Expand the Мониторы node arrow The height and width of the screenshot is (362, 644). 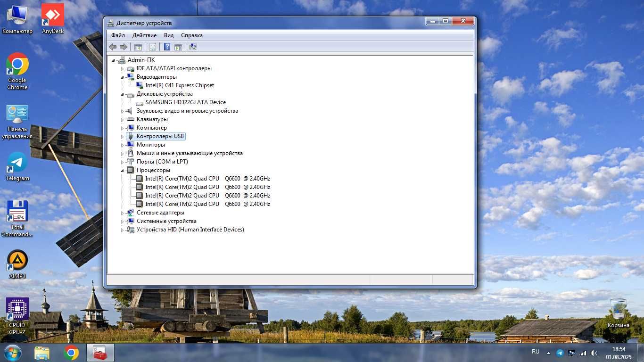pyautogui.click(x=122, y=145)
